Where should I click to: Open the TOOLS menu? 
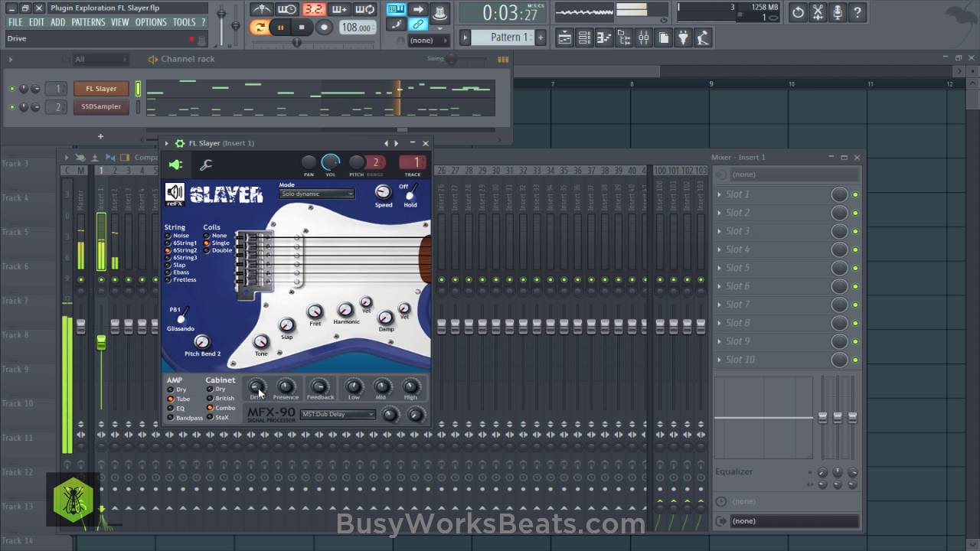[x=184, y=22]
